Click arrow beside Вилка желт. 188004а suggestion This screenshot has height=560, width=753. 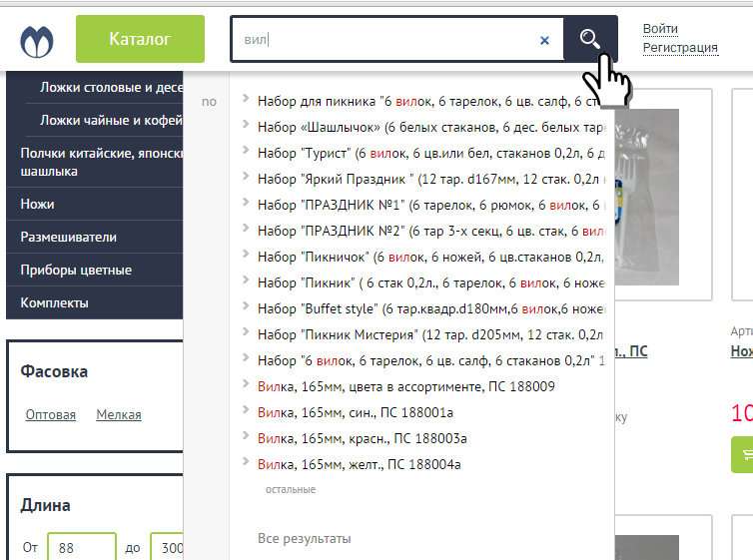(246, 461)
